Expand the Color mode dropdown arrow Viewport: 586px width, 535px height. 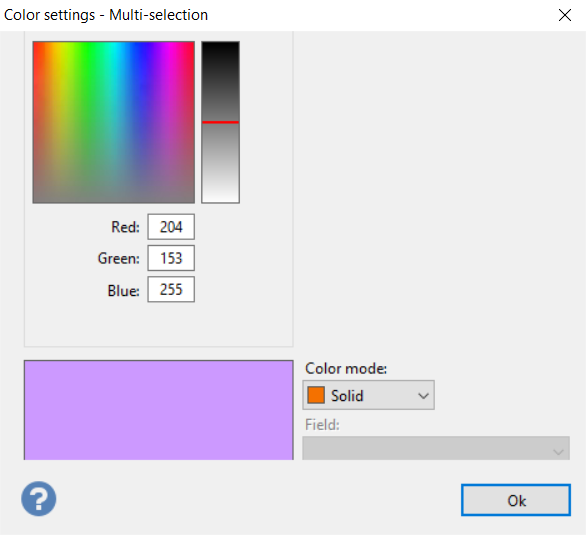(x=423, y=396)
